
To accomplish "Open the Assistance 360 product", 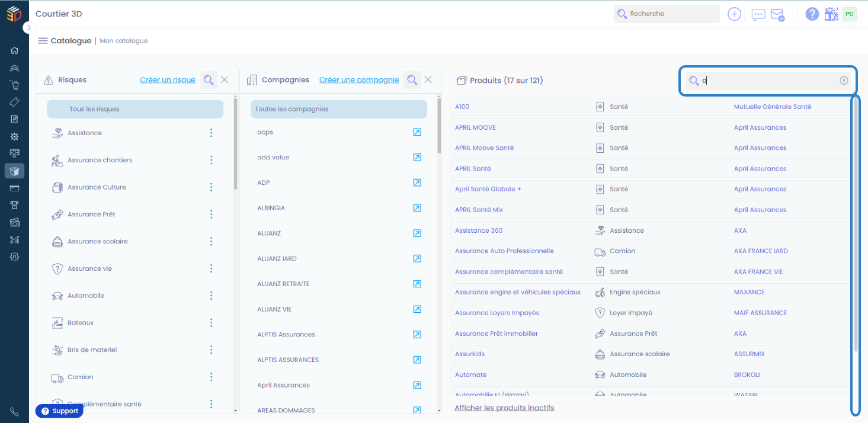I will tap(479, 230).
